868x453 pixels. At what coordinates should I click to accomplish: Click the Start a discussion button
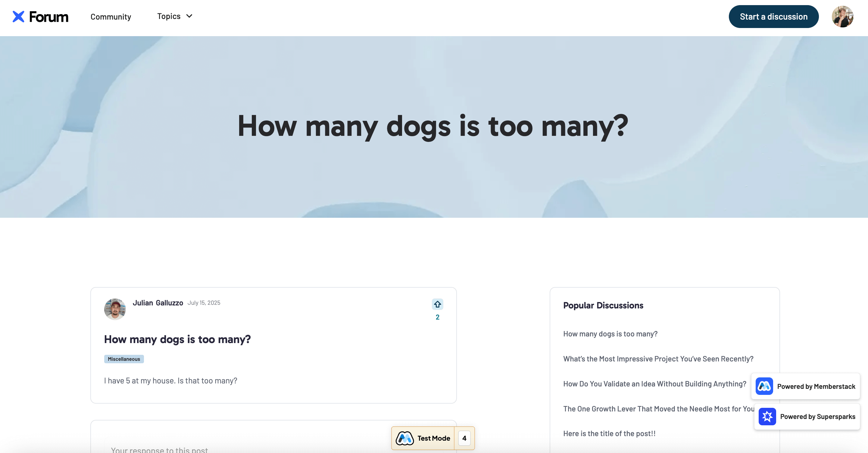click(773, 17)
